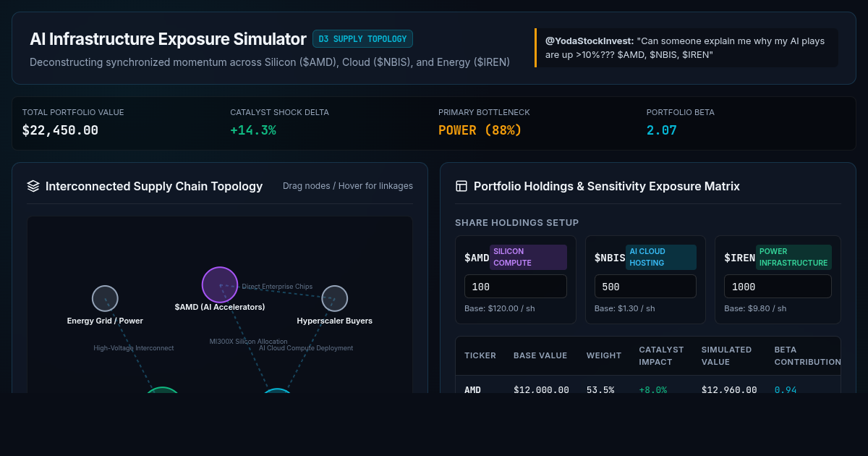
Task: Select the $AMD AI Accelerators node
Action: click(220, 284)
